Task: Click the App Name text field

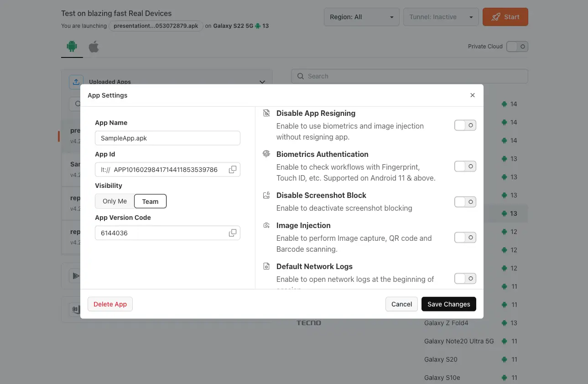Action: pyautogui.click(x=167, y=138)
